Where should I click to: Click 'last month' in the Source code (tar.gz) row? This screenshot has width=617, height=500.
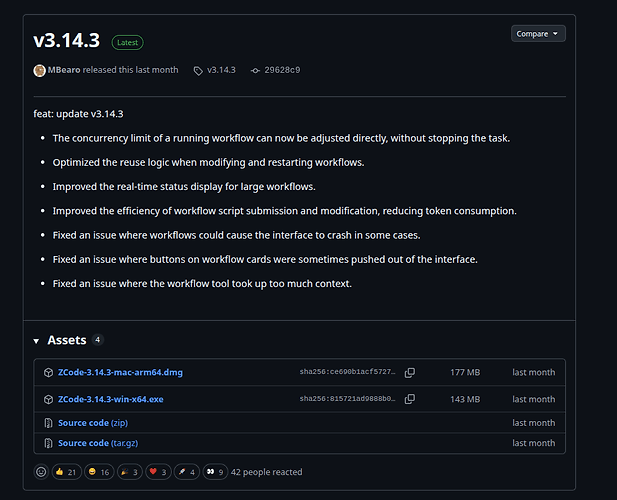(x=534, y=443)
